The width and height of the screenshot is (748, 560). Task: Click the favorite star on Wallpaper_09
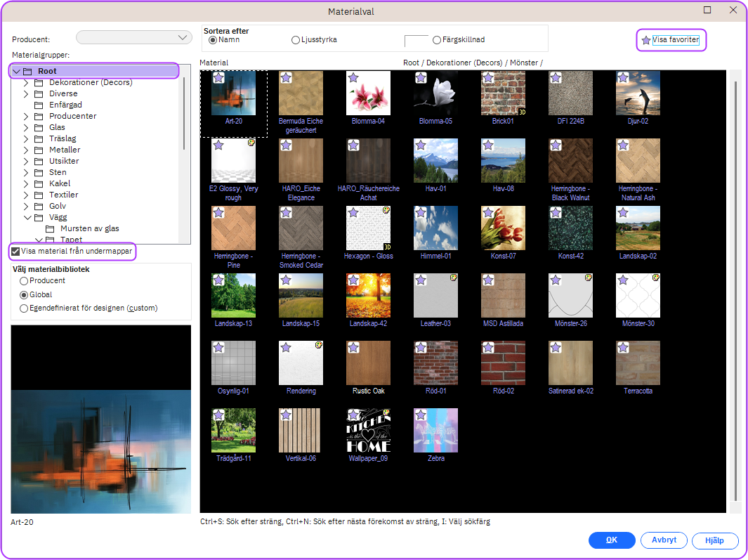353,415
